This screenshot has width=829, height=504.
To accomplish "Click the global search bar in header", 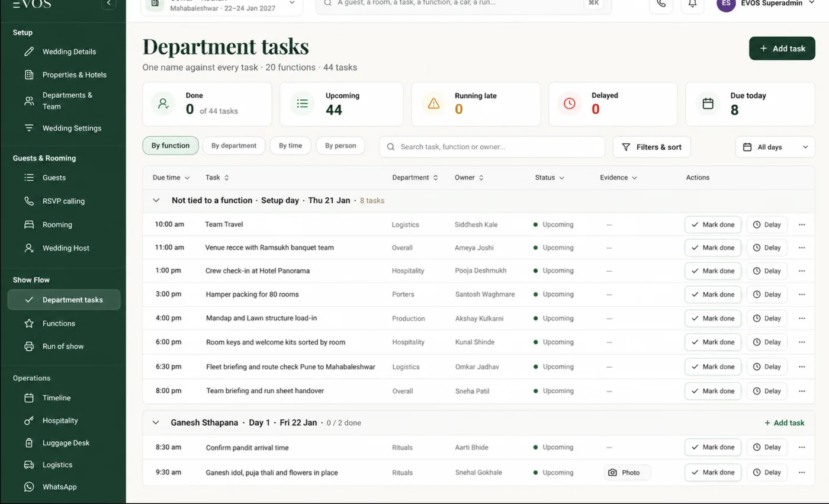I will point(464,5).
